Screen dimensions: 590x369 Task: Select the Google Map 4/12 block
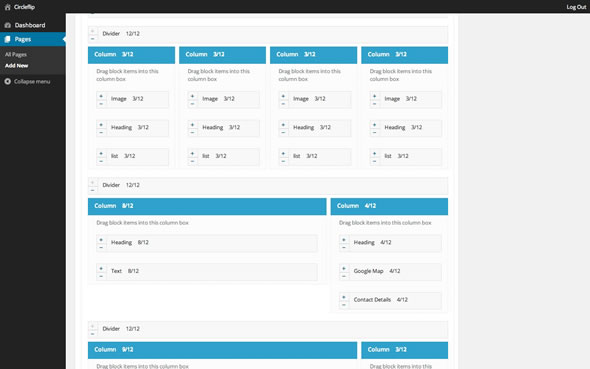coord(390,271)
